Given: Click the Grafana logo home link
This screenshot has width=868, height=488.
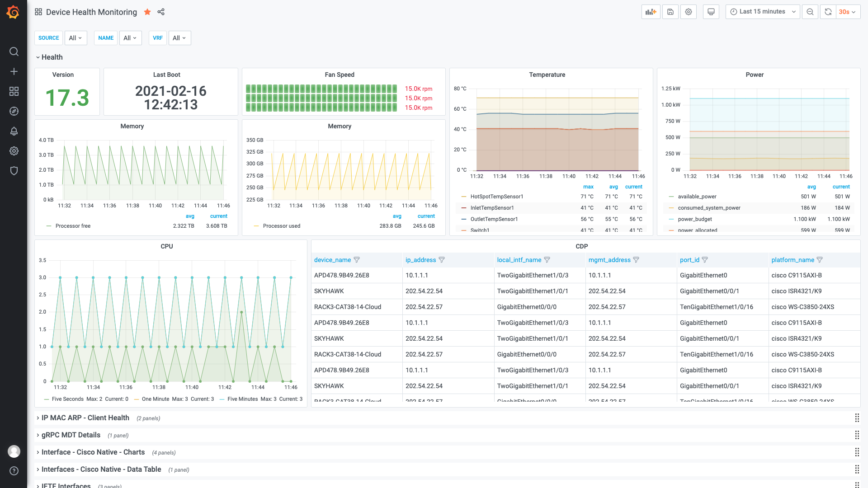Looking at the screenshot, I should [x=13, y=12].
